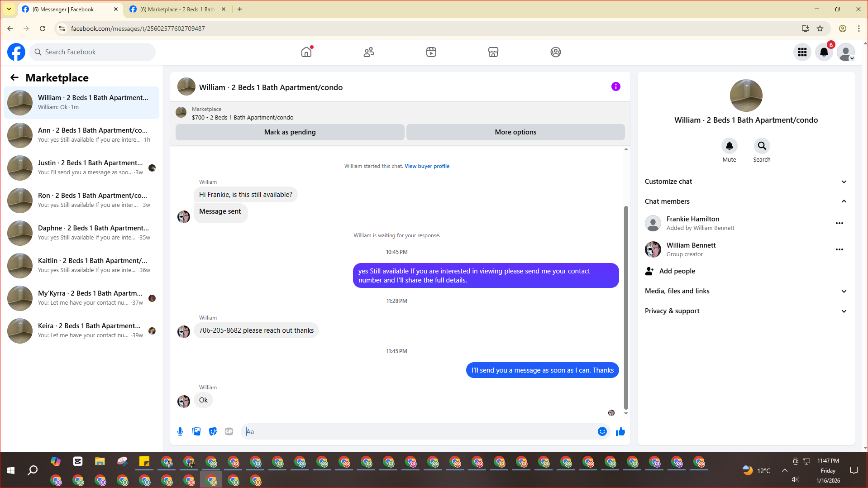Go back from the Marketplace chat list
The width and height of the screenshot is (868, 488).
(x=14, y=77)
